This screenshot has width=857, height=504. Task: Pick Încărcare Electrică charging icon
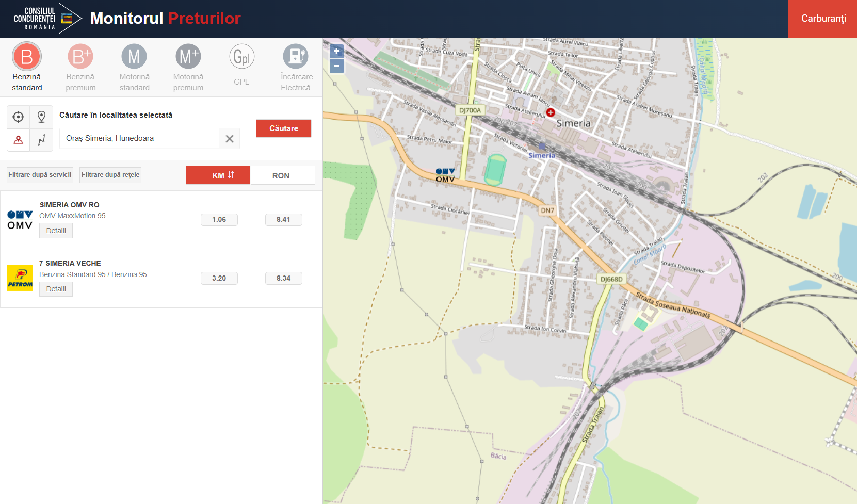point(296,57)
